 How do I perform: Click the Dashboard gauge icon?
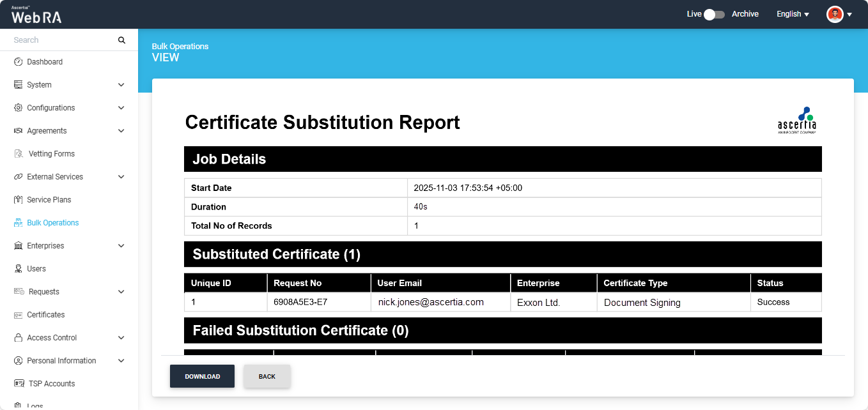point(18,62)
